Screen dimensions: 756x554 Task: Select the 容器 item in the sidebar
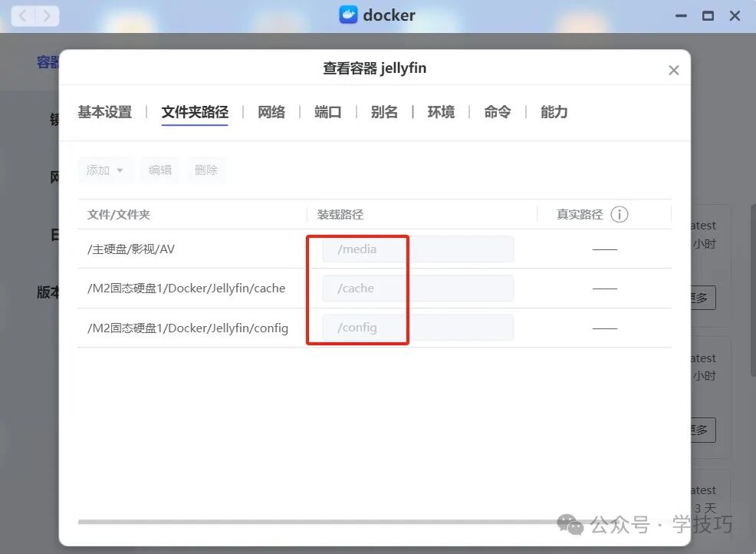tap(48, 62)
